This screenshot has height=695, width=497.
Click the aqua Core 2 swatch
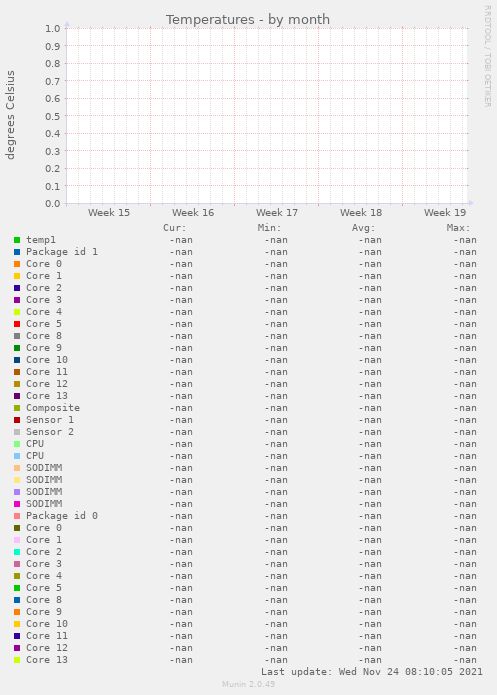point(17,552)
